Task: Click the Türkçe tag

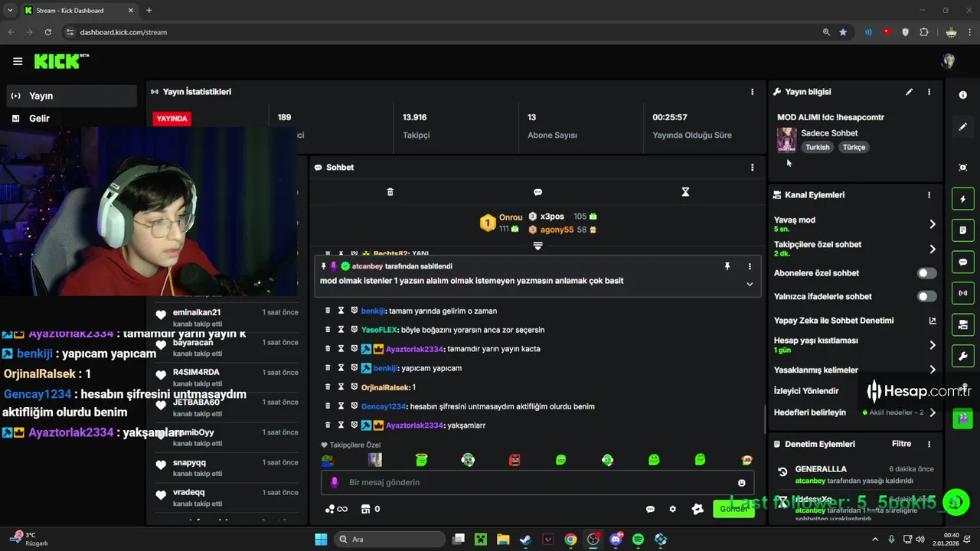Action: click(854, 147)
